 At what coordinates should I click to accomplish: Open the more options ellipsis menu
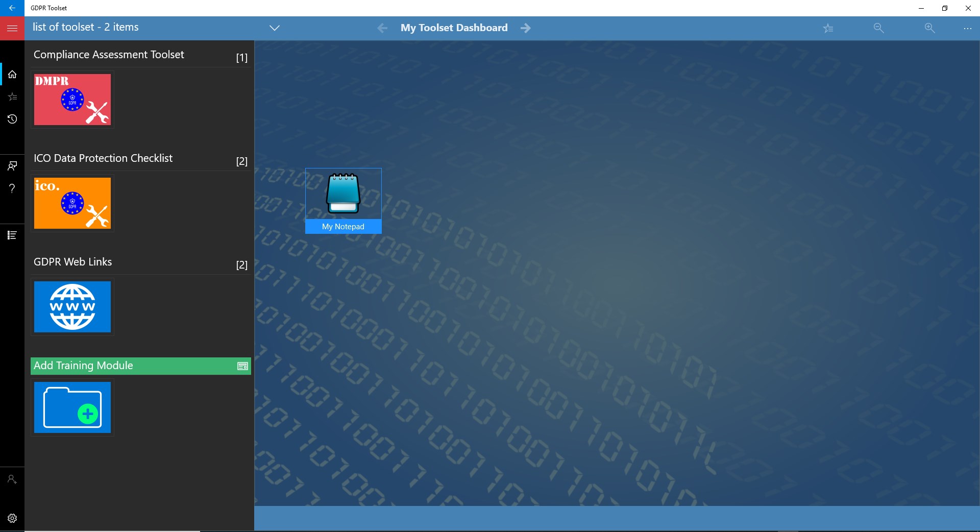click(967, 28)
